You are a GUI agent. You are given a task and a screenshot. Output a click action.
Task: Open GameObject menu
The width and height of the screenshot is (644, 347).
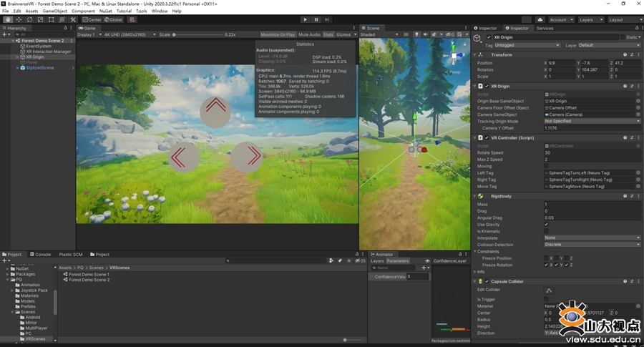point(54,11)
